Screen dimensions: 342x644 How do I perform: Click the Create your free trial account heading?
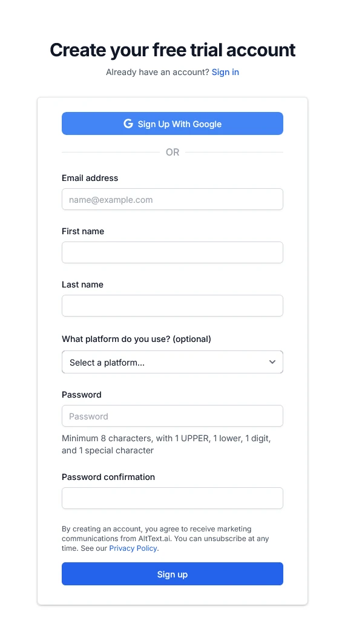tap(173, 50)
